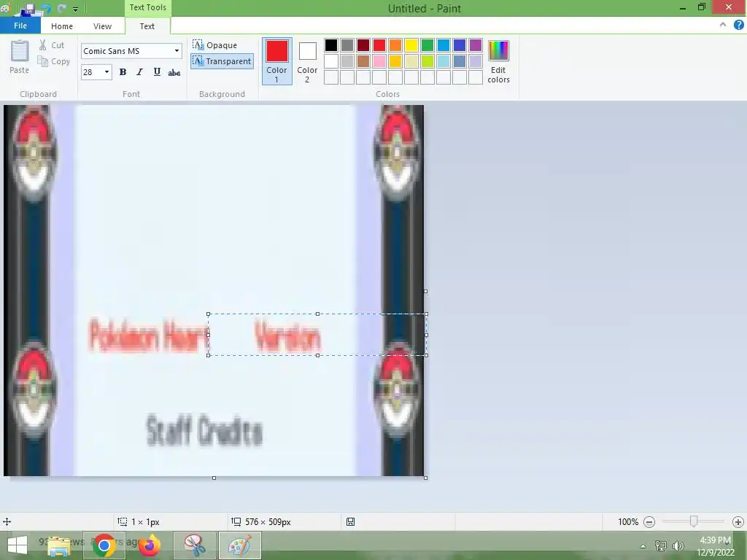Pick the turquoise swatch
This screenshot has width=747, height=560.
pos(444,45)
